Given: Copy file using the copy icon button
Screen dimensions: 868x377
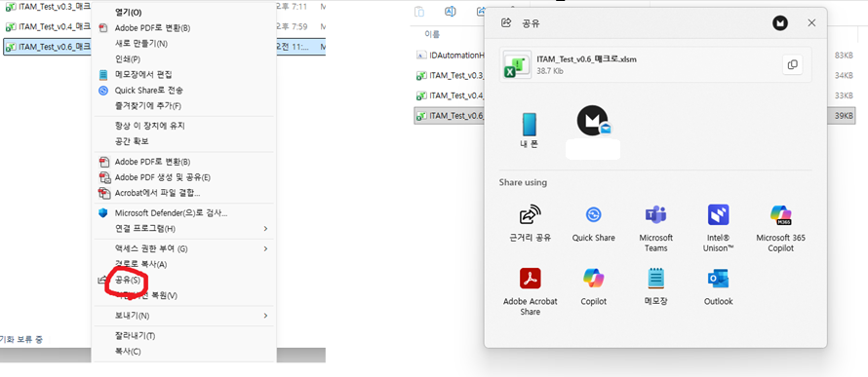Looking at the screenshot, I should (x=792, y=64).
